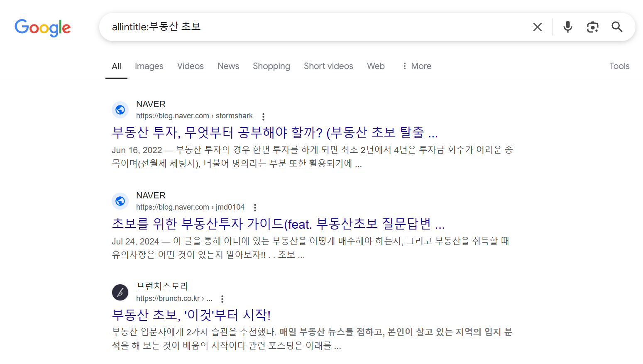This screenshot has height=364, width=643.
Task: Switch to the Videos tab
Action: pos(190,66)
